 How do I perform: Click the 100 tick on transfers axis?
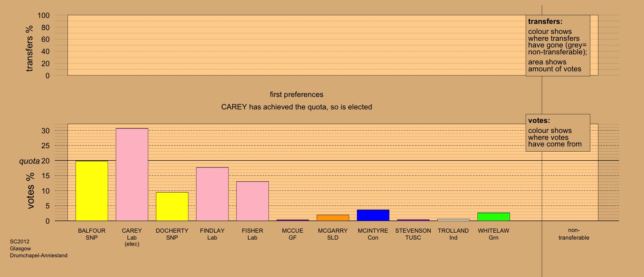44,16
